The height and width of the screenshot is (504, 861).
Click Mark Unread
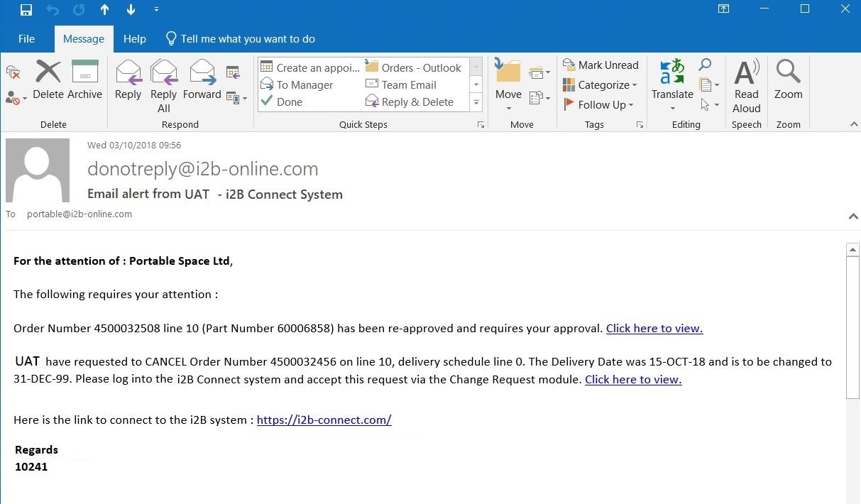(600, 65)
